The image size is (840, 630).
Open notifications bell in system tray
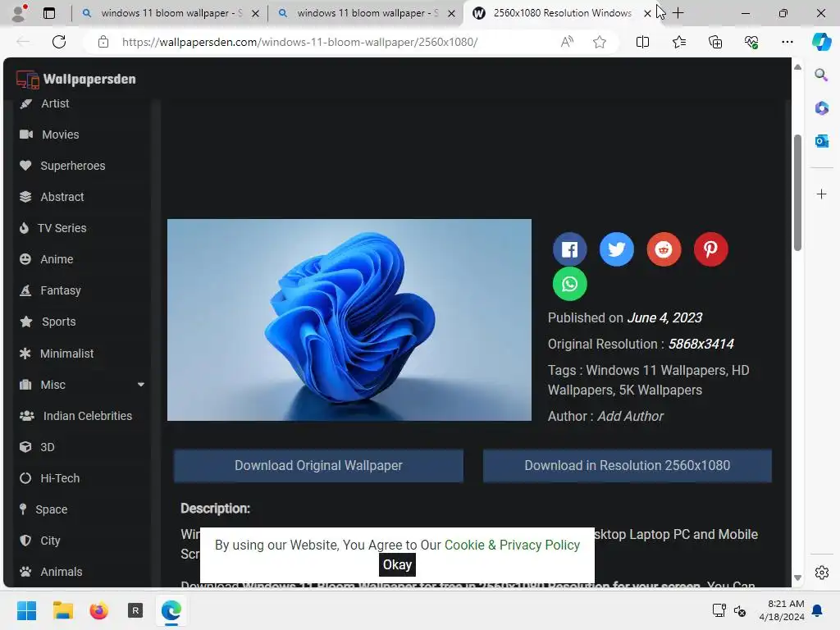pos(818,610)
